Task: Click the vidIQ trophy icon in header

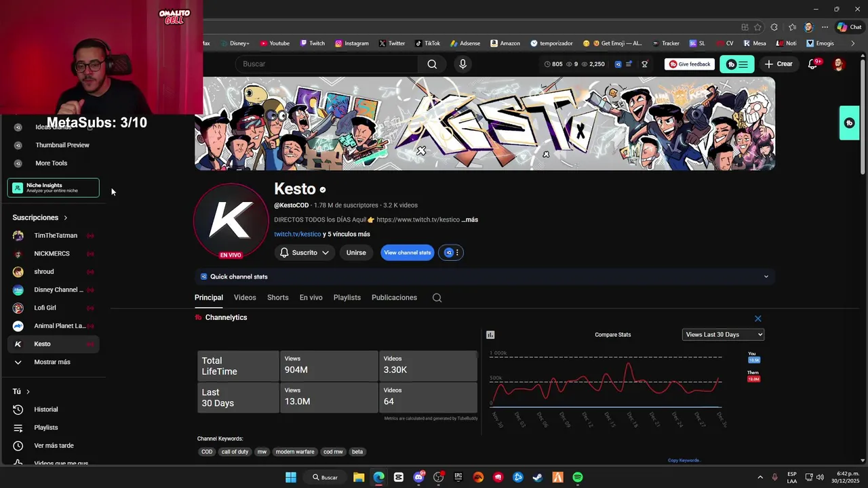Action: coord(644,64)
